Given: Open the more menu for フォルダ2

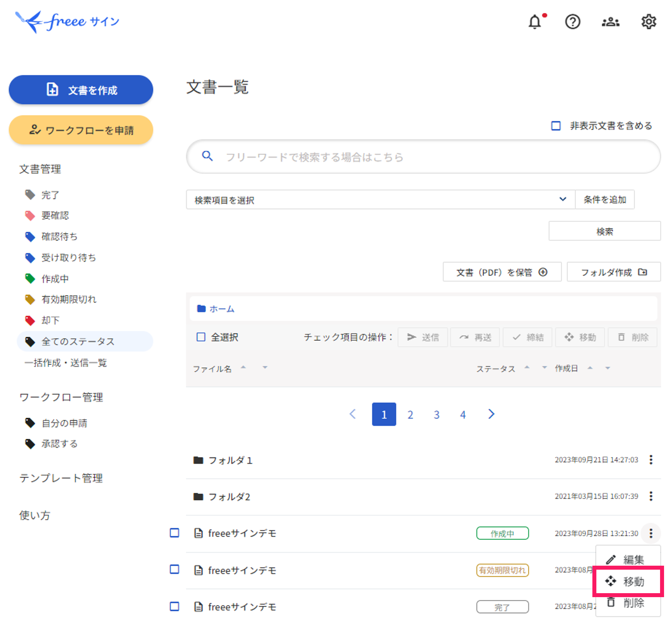Looking at the screenshot, I should 651,496.
